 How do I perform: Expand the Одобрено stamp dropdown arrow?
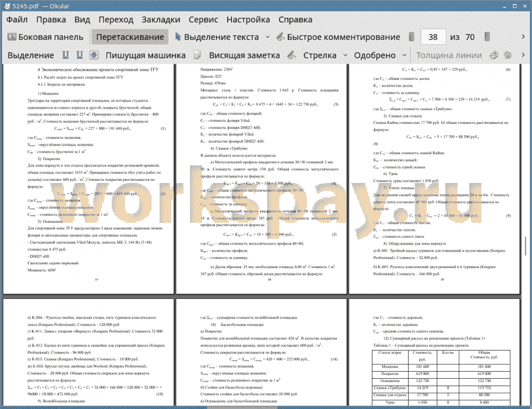pyautogui.click(x=404, y=55)
